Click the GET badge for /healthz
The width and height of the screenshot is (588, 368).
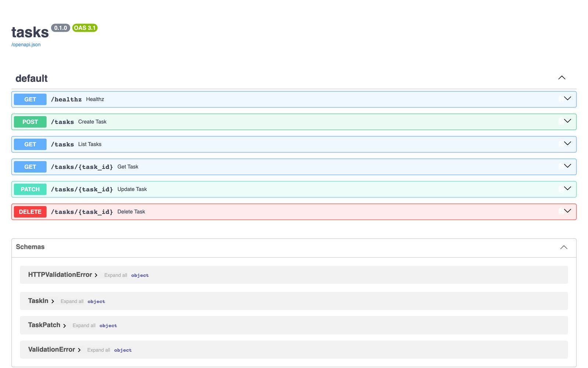point(30,99)
